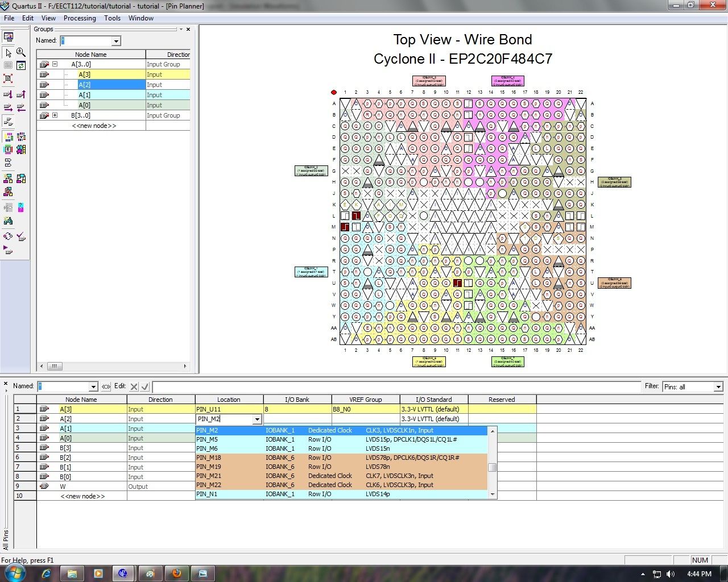The image size is (728, 582).
Task: Open the 'Pins: all' filter dropdown
Action: [x=718, y=386]
